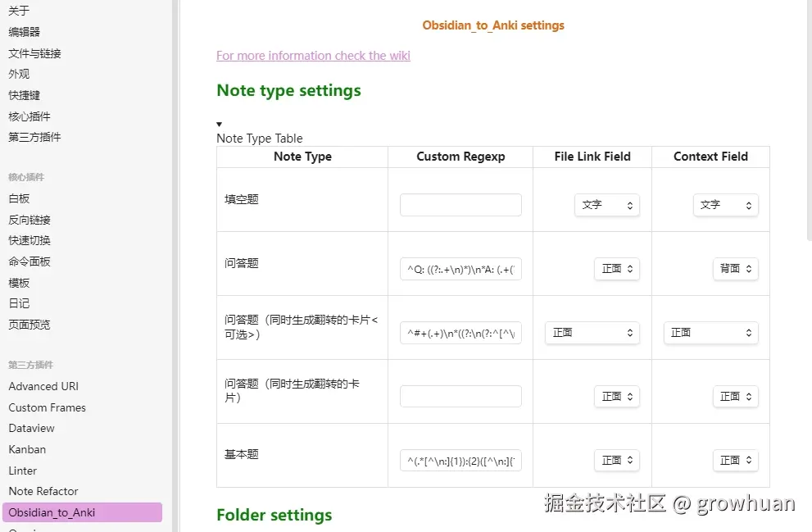812x532 pixels.
Task: Select the Obsidian_to_Anki settings tab
Action: [82, 512]
